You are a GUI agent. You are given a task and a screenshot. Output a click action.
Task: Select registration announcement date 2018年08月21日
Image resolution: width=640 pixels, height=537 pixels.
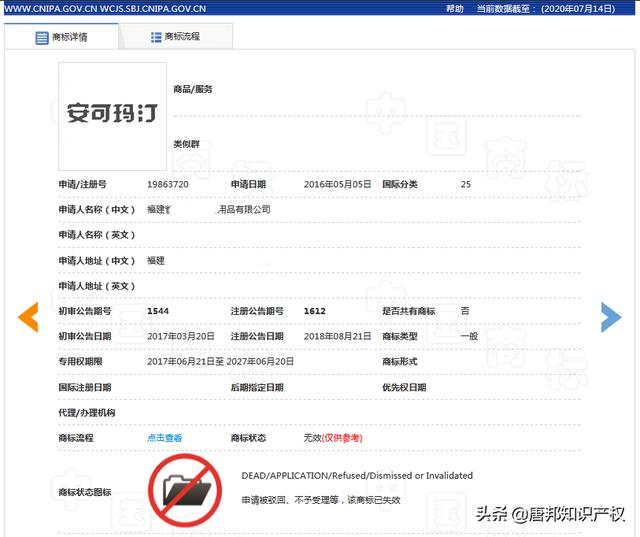(x=337, y=336)
